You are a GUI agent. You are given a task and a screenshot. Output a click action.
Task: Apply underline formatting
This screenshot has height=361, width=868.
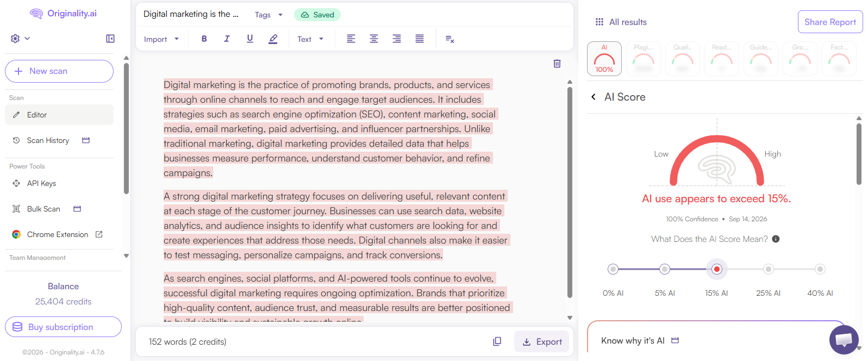tap(250, 39)
